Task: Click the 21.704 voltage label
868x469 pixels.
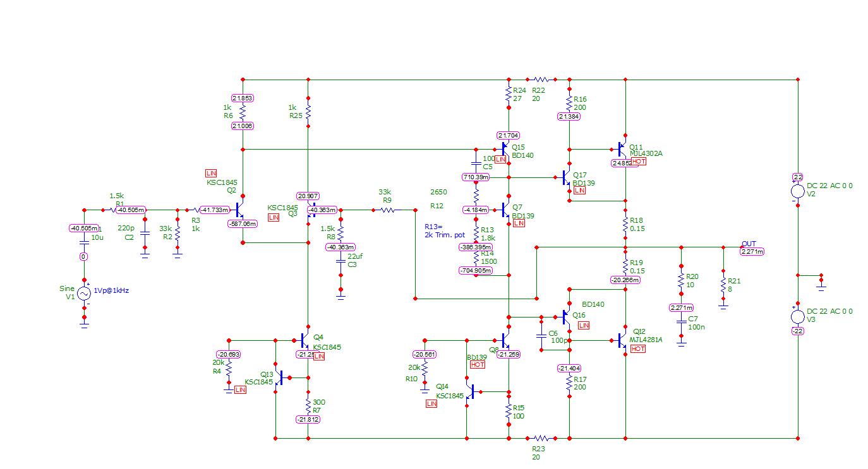Action: 509,135
